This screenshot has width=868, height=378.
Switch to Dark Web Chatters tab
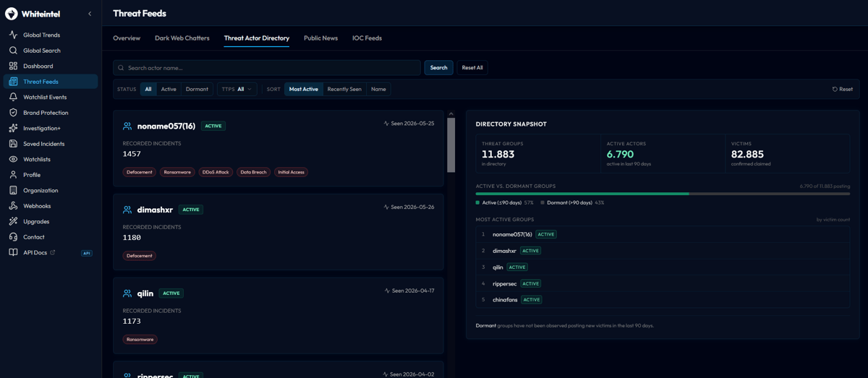pyautogui.click(x=182, y=38)
